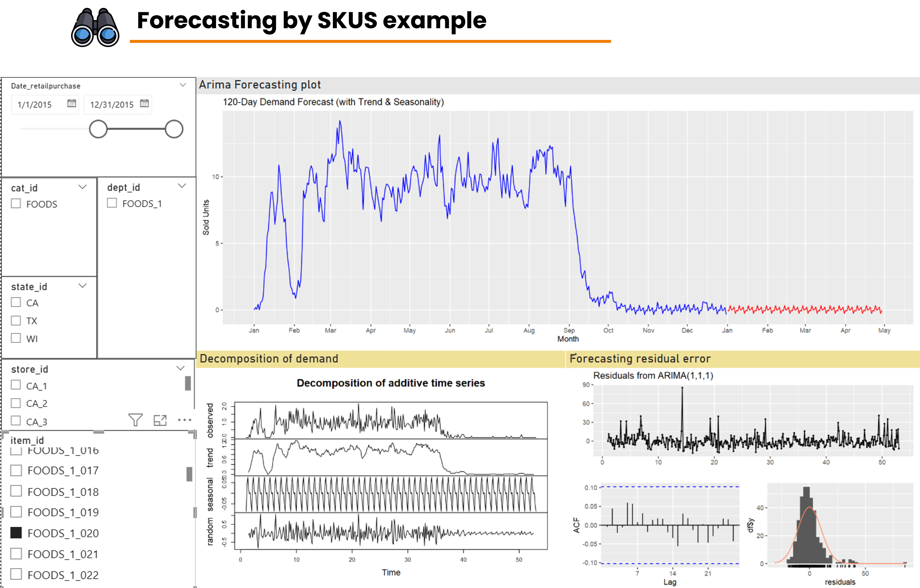
Task: Click the focus mode icon
Action: pyautogui.click(x=160, y=420)
